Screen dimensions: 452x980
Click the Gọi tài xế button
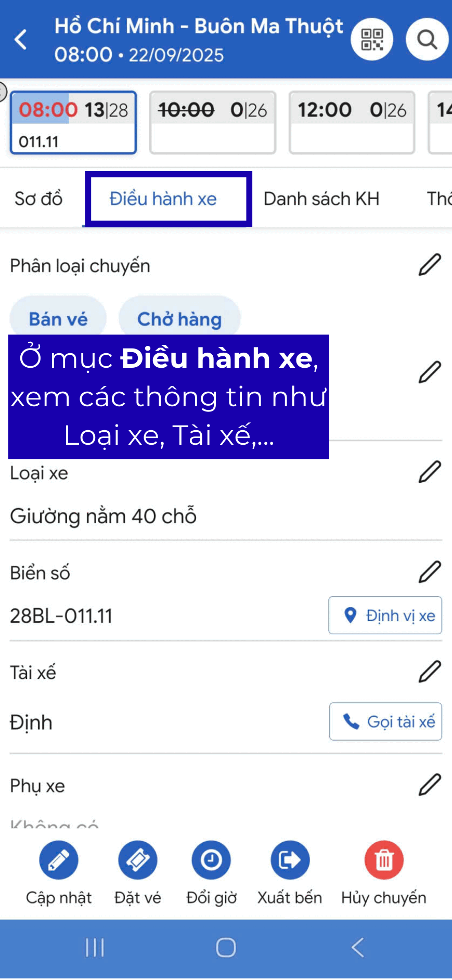[x=385, y=721]
